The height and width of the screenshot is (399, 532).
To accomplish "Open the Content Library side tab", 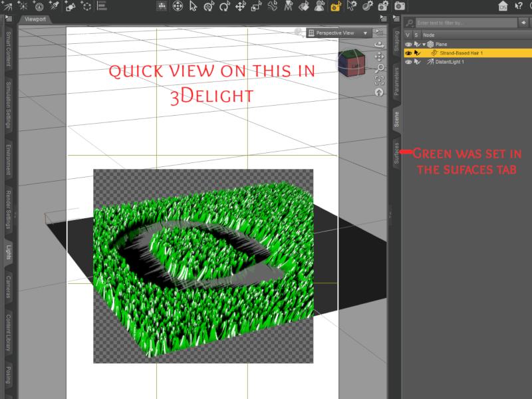I will click(8, 333).
